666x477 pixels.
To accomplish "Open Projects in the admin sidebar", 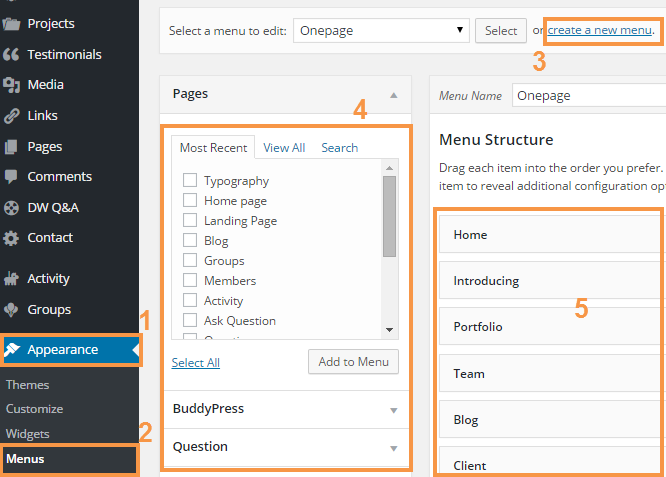I will coord(51,24).
